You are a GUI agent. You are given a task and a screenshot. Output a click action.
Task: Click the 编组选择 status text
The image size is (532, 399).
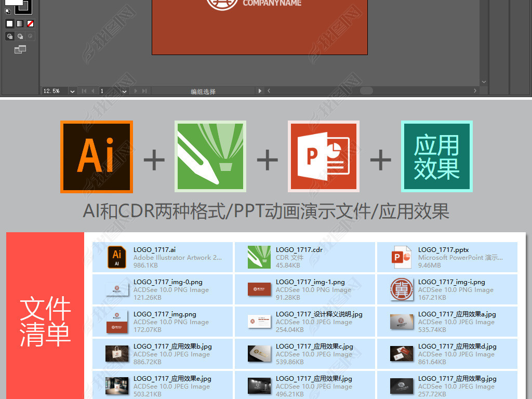point(203,91)
